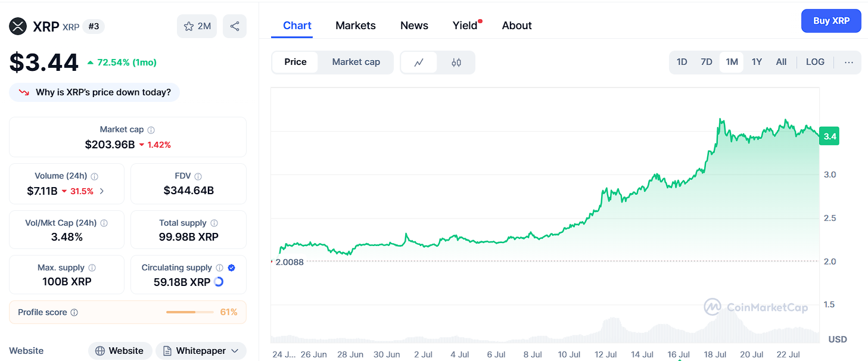Image resolution: width=868 pixels, height=361 pixels.
Task: Set chart range to 1D
Action: 682,62
